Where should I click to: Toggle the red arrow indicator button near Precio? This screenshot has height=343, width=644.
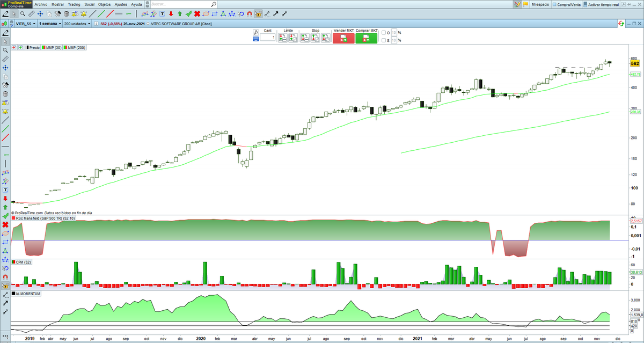point(14,48)
